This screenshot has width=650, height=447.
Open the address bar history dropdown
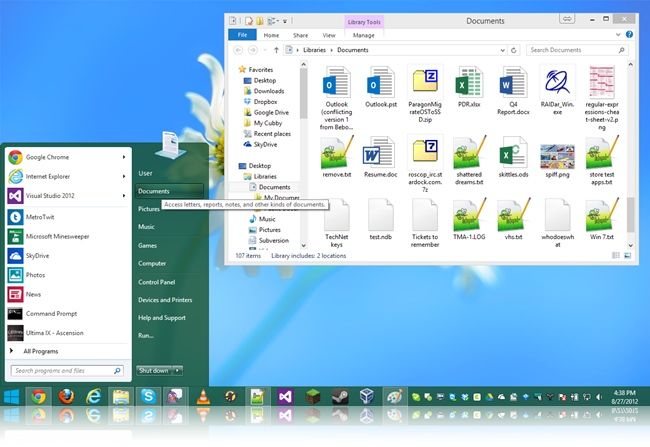502,50
